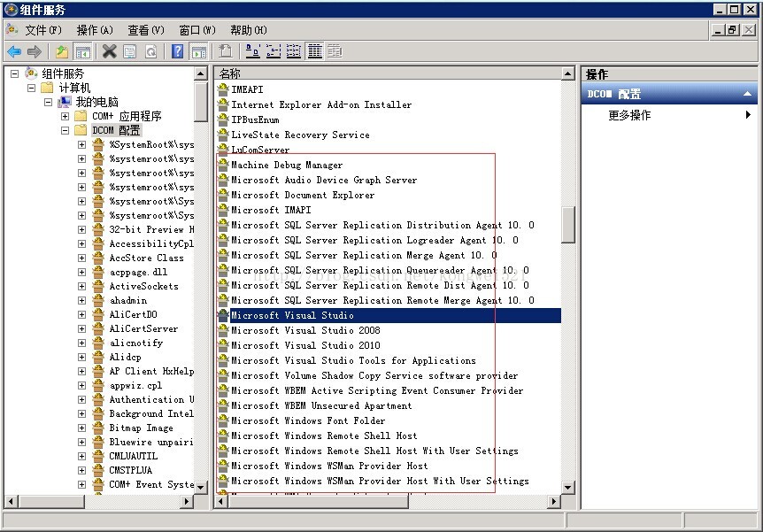Click the status view toolbar icon
Viewport: 763px width, 532px height.
coord(335,51)
